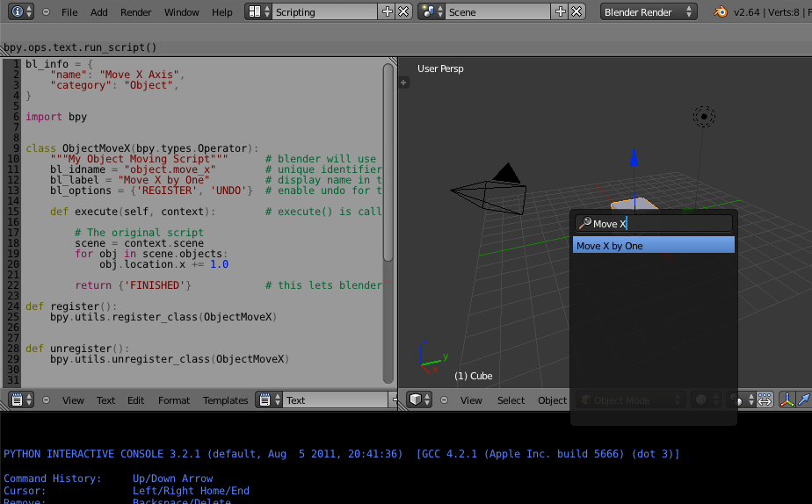
Task: Click the text editor vertical scrollbar
Action: point(388,163)
